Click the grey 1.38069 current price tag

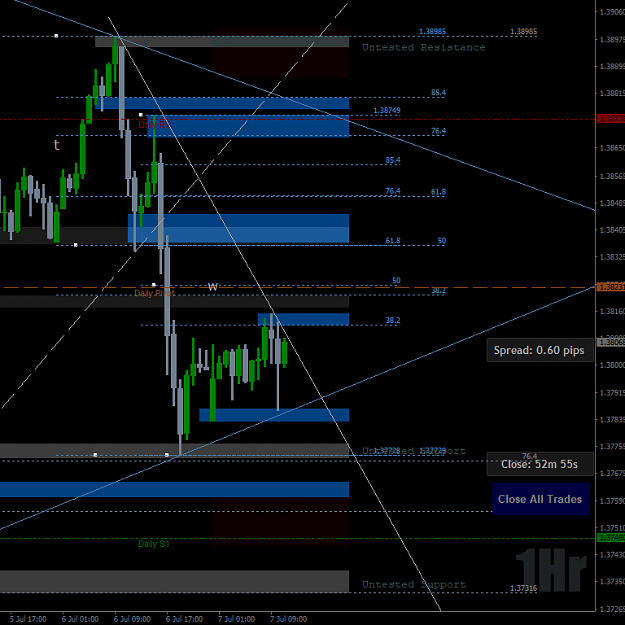[611, 342]
